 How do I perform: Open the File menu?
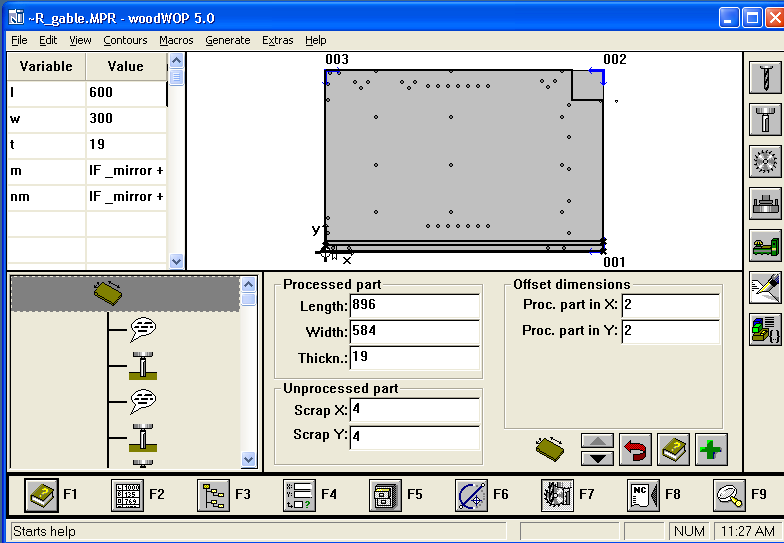[x=20, y=40]
